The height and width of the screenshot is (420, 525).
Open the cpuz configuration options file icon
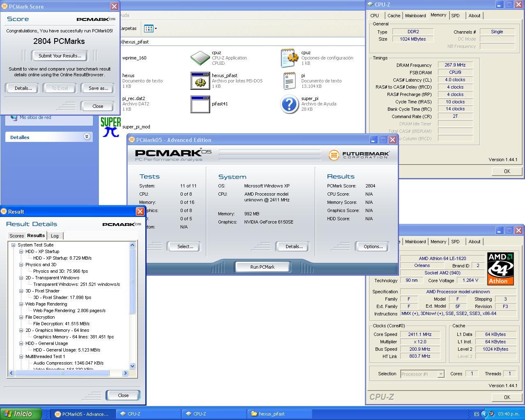289,58
